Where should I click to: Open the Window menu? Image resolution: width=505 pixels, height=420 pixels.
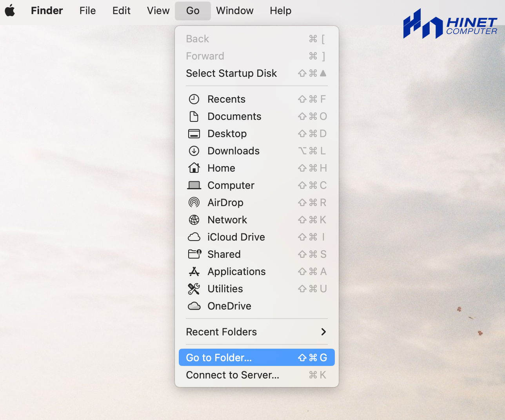point(235,11)
